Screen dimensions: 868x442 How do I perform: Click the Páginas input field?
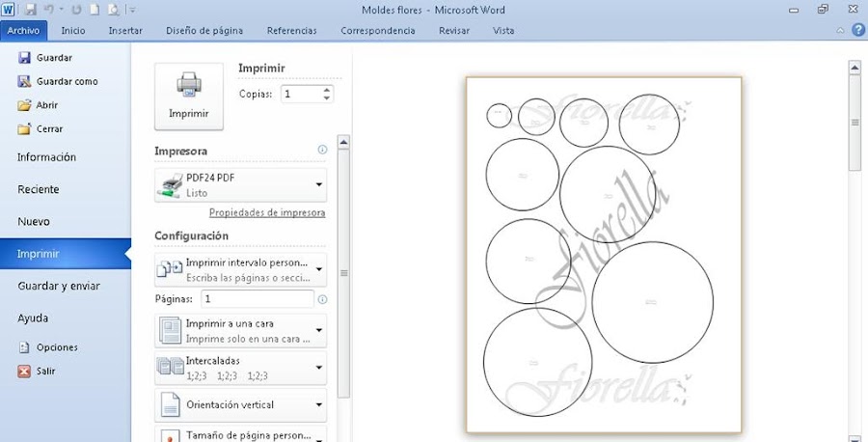(x=258, y=298)
